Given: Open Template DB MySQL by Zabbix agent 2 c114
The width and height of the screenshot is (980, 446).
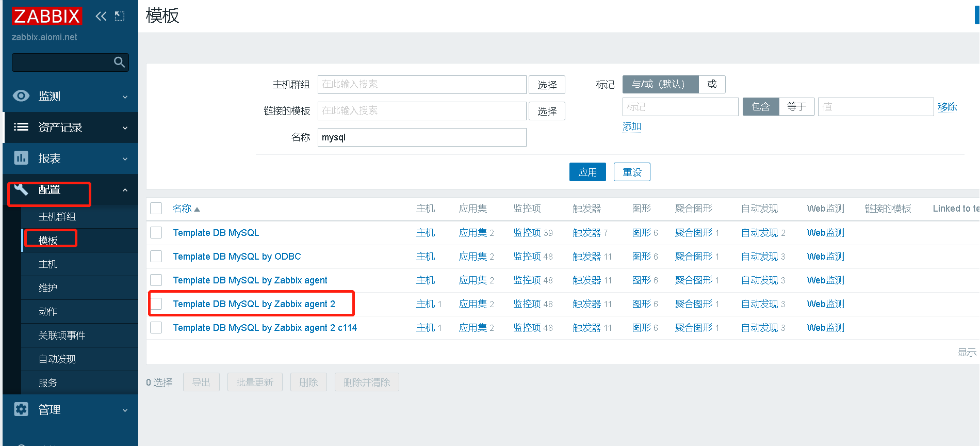Looking at the screenshot, I should point(265,328).
